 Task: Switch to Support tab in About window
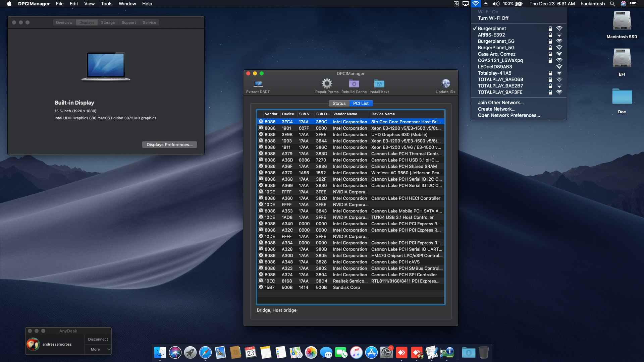tap(129, 22)
